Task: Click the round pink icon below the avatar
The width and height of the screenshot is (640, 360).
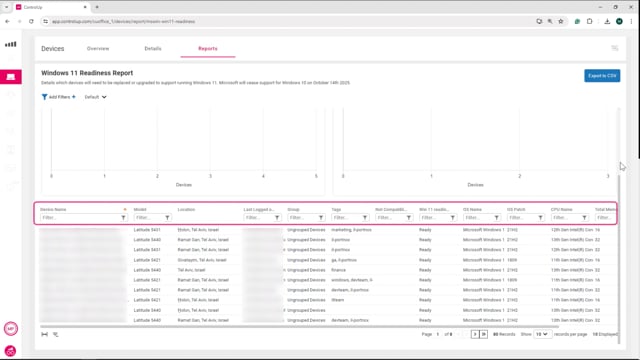Action: [x=11, y=351]
